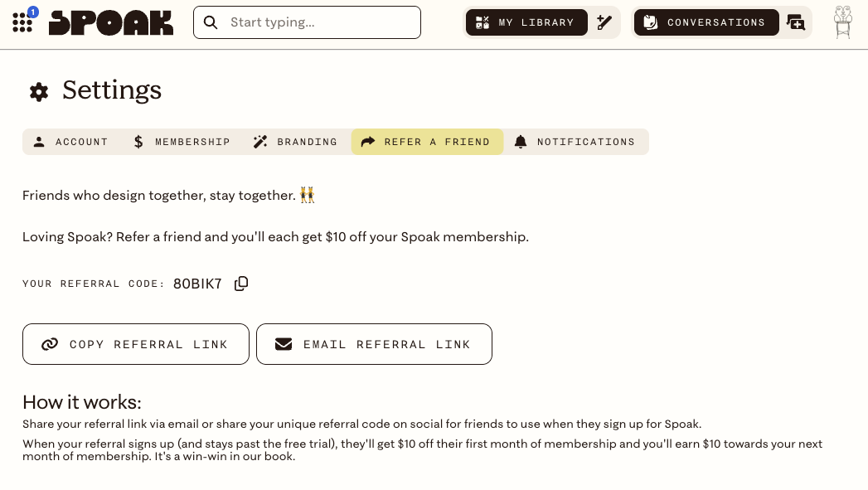The height and width of the screenshot is (490, 868).
Task: Switch to the Account tab
Action: (70, 142)
